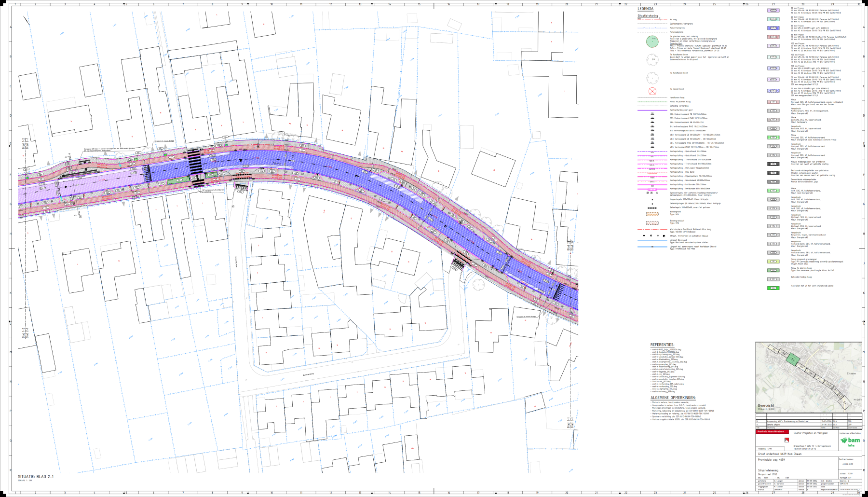Click the green 'Nieuw te planten haag' line
Screen dimensions: 868x497
coord(652,102)
